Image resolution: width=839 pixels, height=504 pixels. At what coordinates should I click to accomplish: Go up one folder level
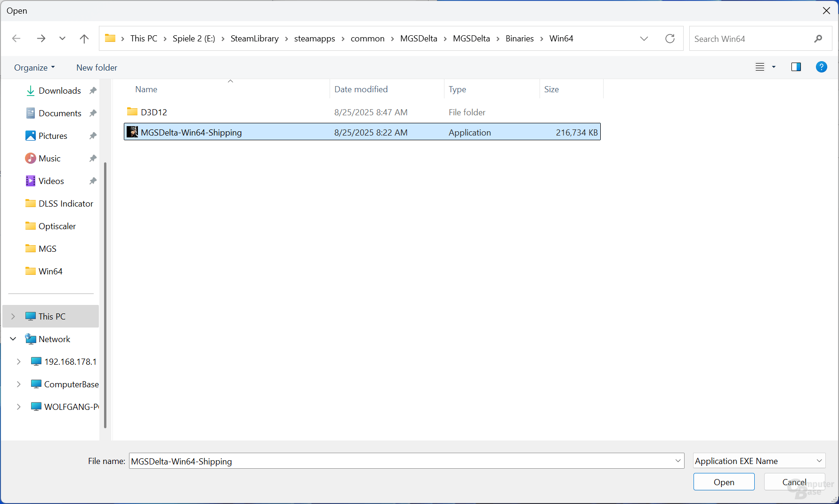point(84,39)
